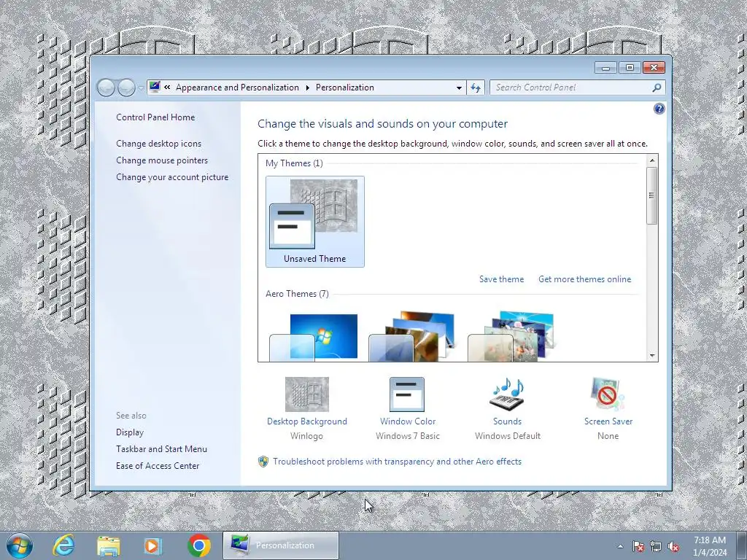Screen dimensions: 747x560
Task: Expand the arrow after Appearance and Personalization
Action: (x=307, y=87)
